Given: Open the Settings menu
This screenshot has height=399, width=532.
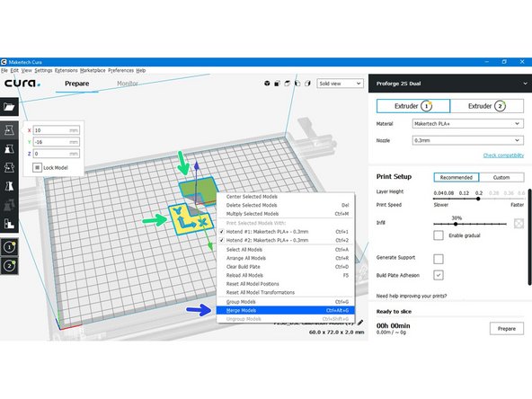Looking at the screenshot, I should point(43,71).
